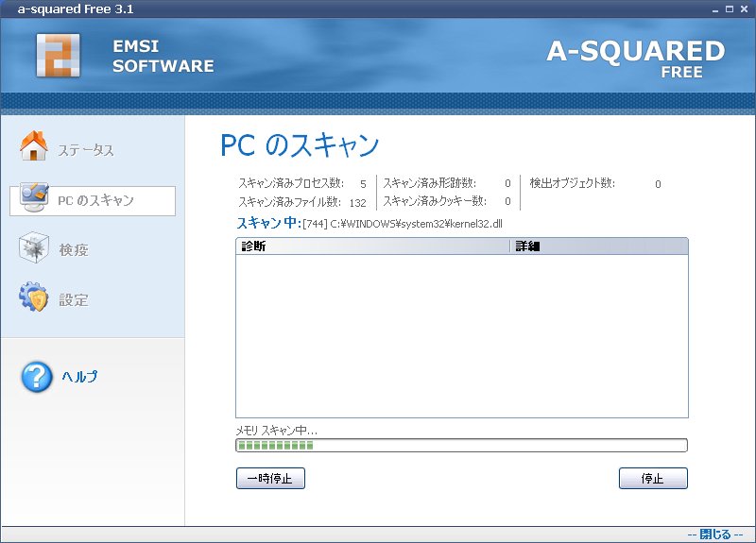Viewport: 756px width, 543px height.
Task: Click the house icon for ステータス
Action: 34,145
